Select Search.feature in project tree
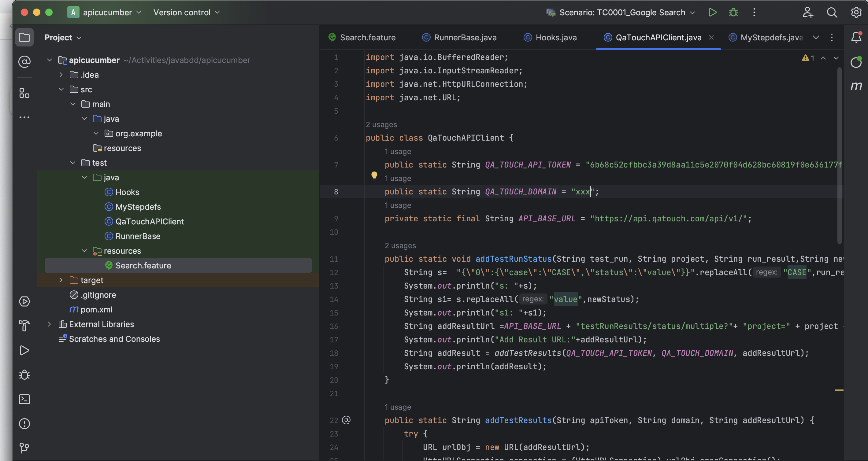This screenshot has height=461, width=868. [178, 265]
